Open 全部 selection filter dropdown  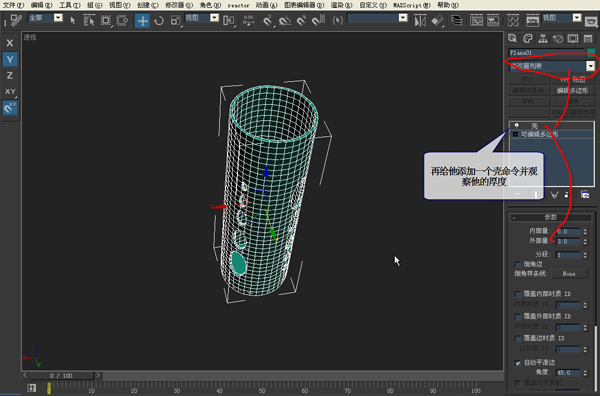58,18
